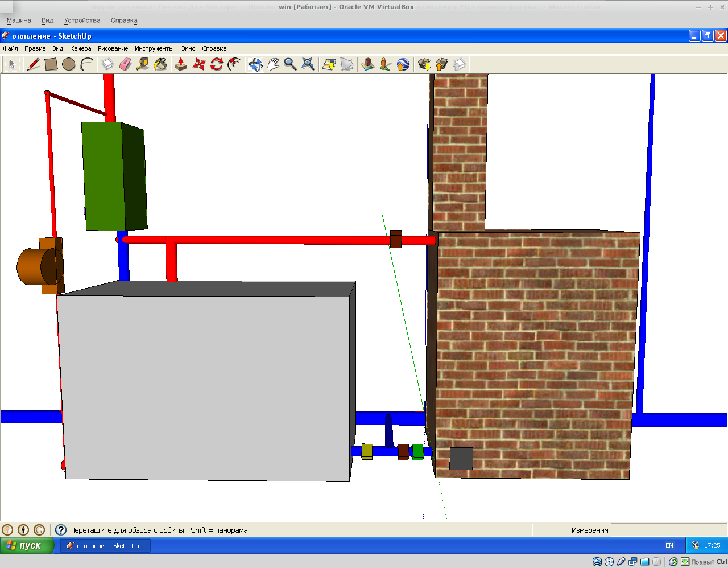The height and width of the screenshot is (568, 728).
Task: Click the отопление - SketchUp taskbar button
Action: [x=105, y=546]
